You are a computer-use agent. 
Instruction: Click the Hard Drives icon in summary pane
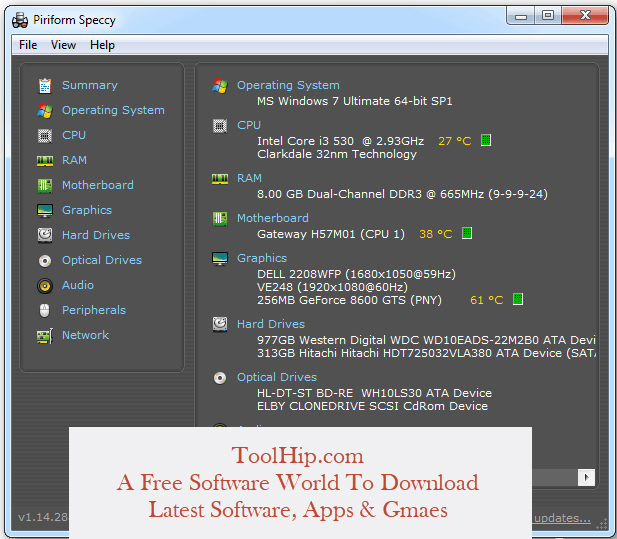(x=220, y=325)
